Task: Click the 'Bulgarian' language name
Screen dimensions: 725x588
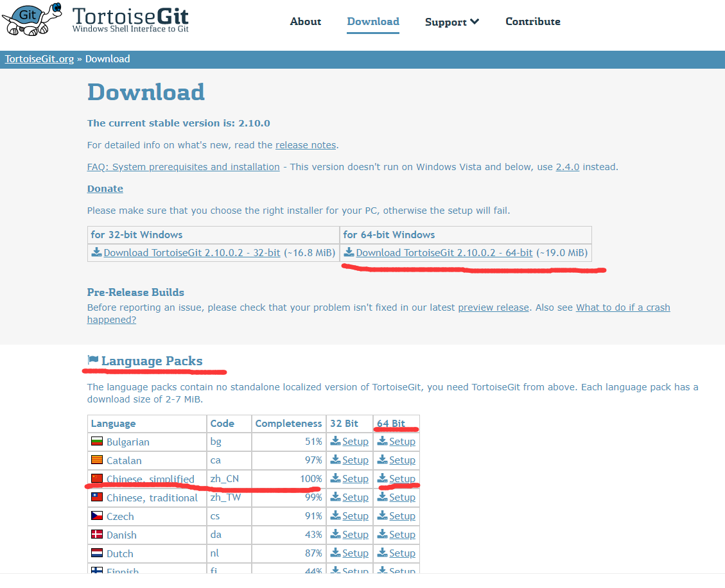Action: [x=128, y=442]
